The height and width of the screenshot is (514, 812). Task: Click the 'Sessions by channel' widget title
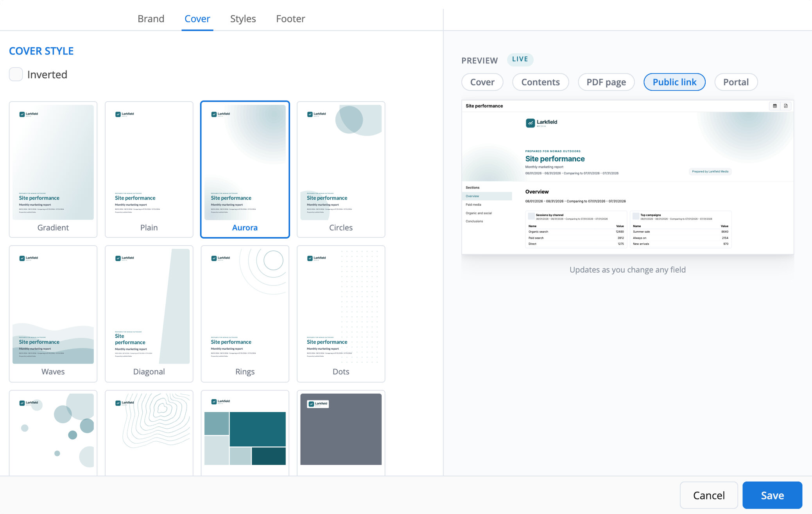[x=550, y=215]
